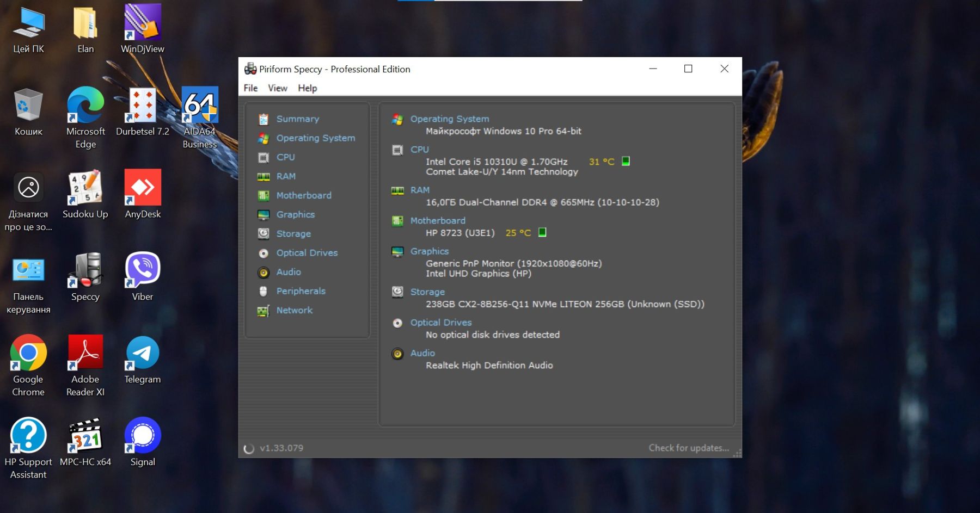Click the Audio speaker icon in sidebar
Screen dimensions: 980x513
pyautogui.click(x=264, y=273)
